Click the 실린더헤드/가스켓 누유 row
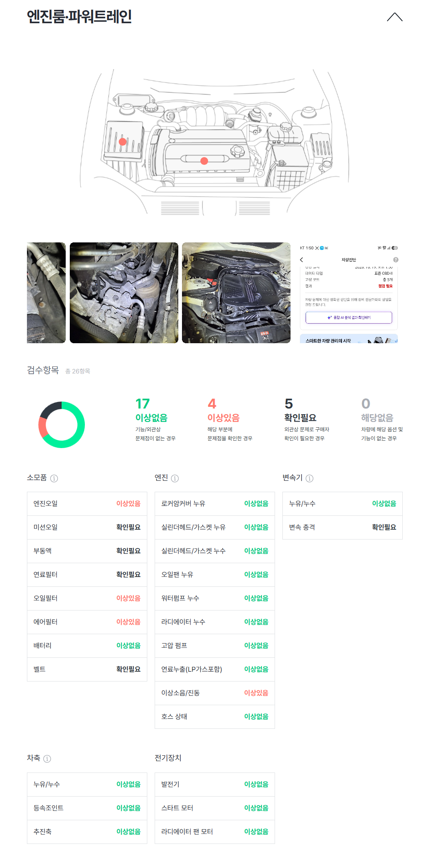The width and height of the screenshot is (426, 868). point(215,527)
